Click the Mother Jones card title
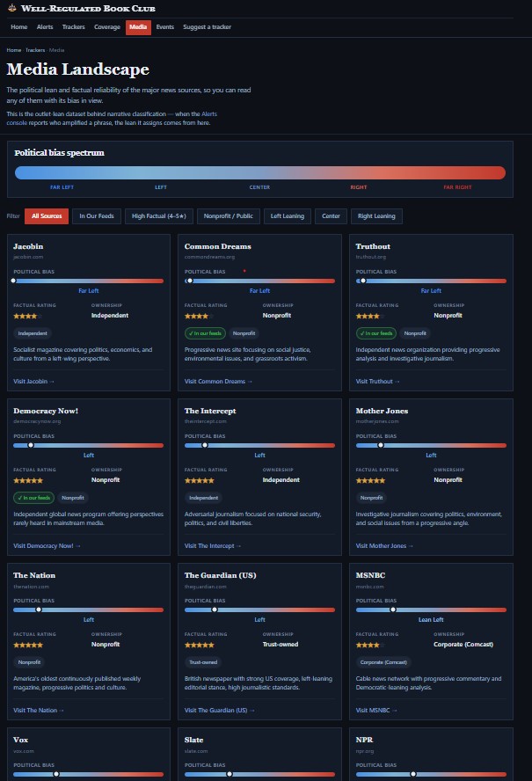532x781 pixels. click(x=382, y=411)
